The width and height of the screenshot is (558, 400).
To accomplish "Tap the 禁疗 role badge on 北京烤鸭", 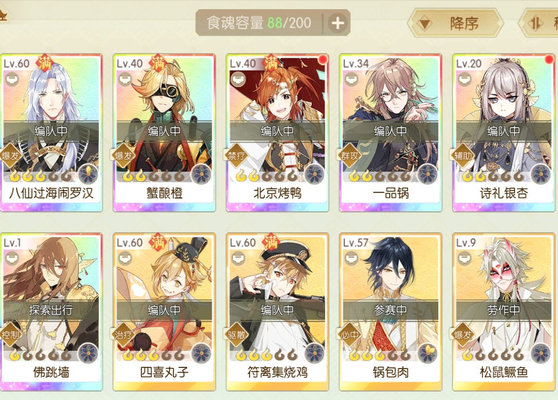I will 236,156.
